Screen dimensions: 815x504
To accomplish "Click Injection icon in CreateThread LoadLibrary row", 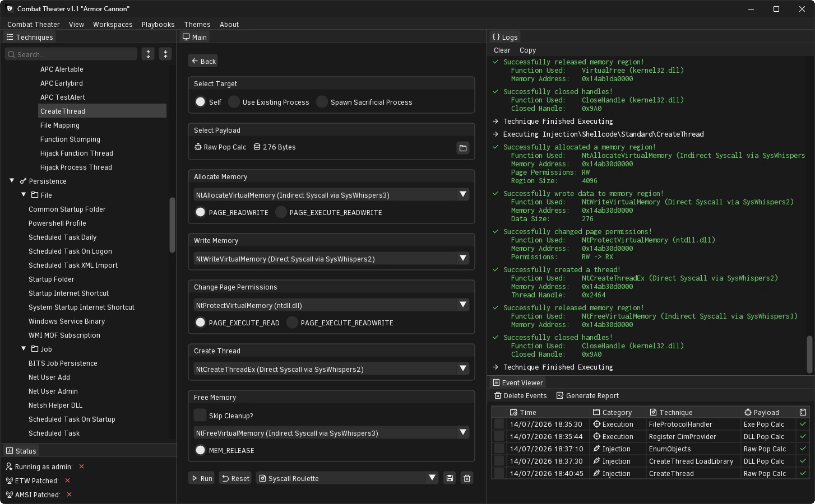I will coord(597,461).
